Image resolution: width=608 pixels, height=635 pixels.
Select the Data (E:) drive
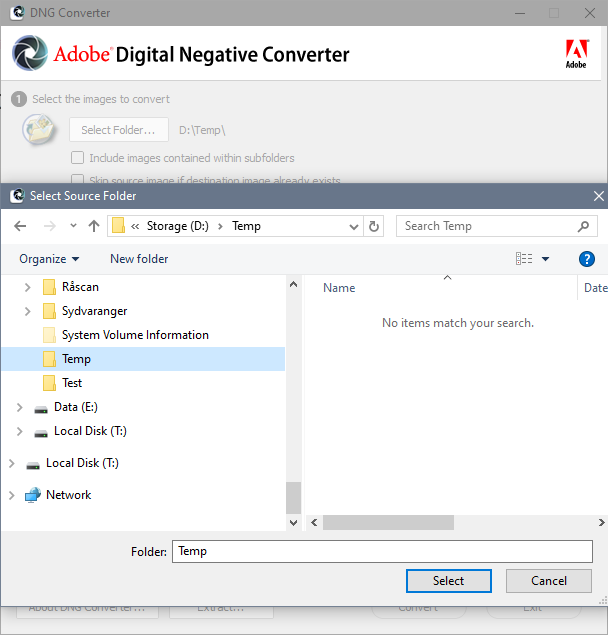(76, 407)
